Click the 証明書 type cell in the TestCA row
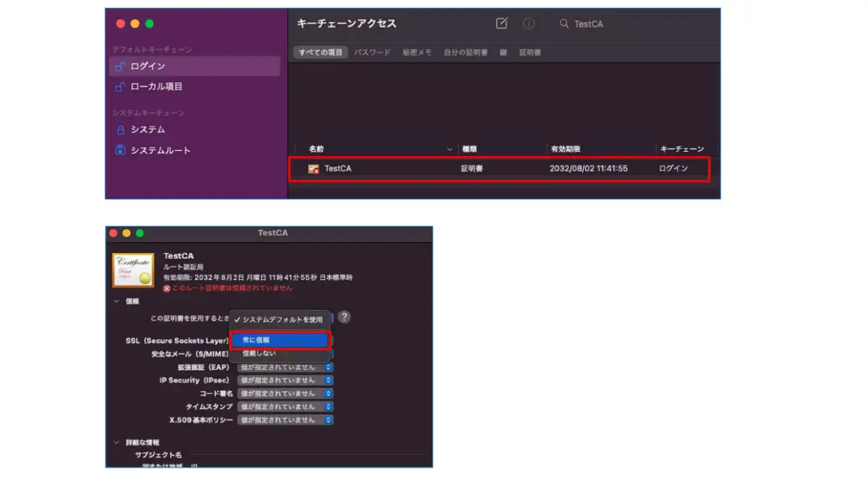The width and height of the screenshot is (868, 480). click(472, 168)
